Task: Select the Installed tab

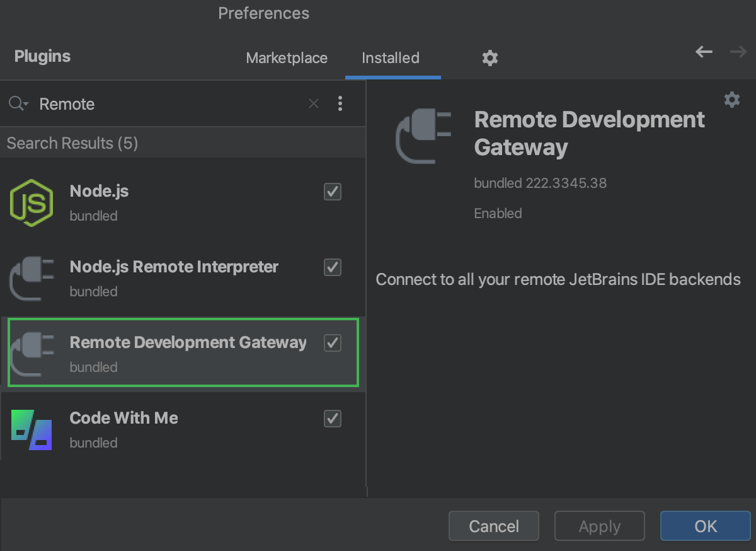Action: tap(391, 58)
